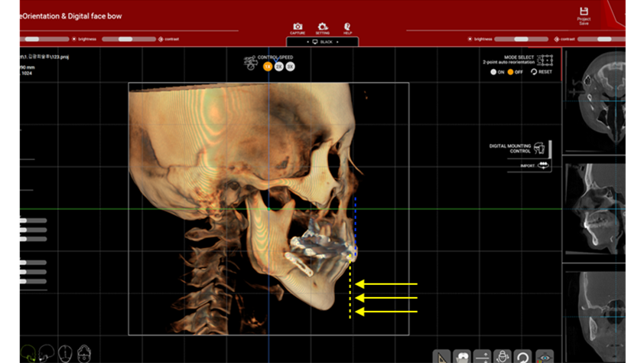Set control speed to 1X
Screen dimensions: 644x363
click(x=268, y=67)
